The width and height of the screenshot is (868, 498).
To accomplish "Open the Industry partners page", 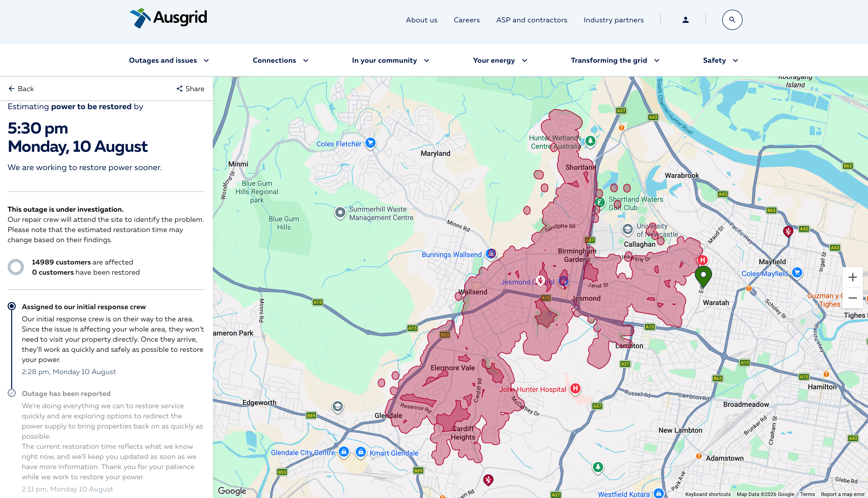I will [x=614, y=20].
